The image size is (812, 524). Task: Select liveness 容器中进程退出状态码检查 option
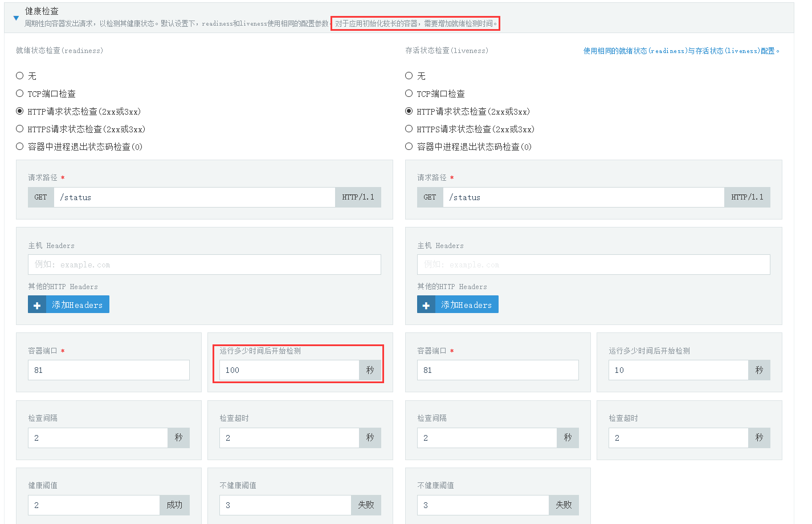409,147
